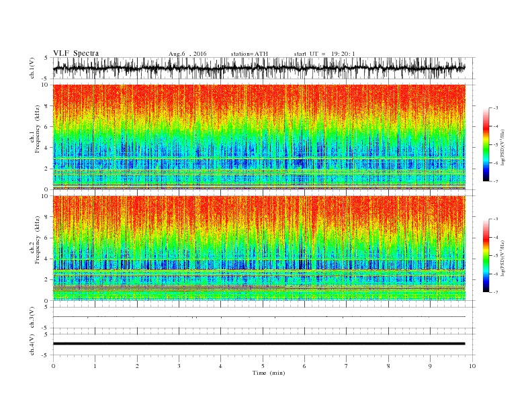Click time axis tick label "10"
This screenshot has width=532, height=411.
point(472,366)
